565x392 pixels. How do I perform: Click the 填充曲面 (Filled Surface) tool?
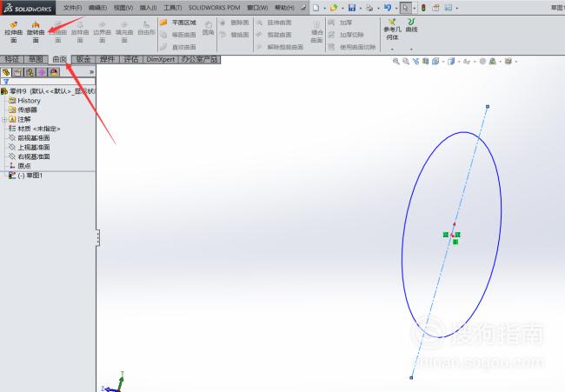124,31
